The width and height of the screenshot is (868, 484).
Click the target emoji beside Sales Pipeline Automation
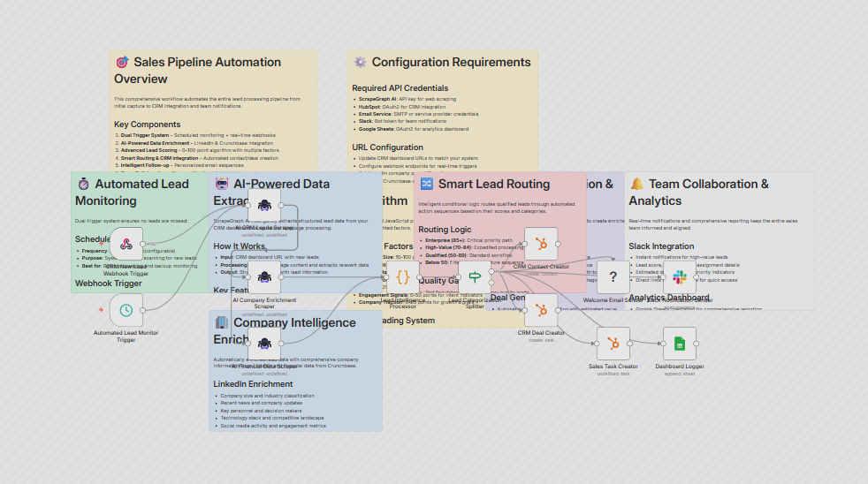[122, 62]
